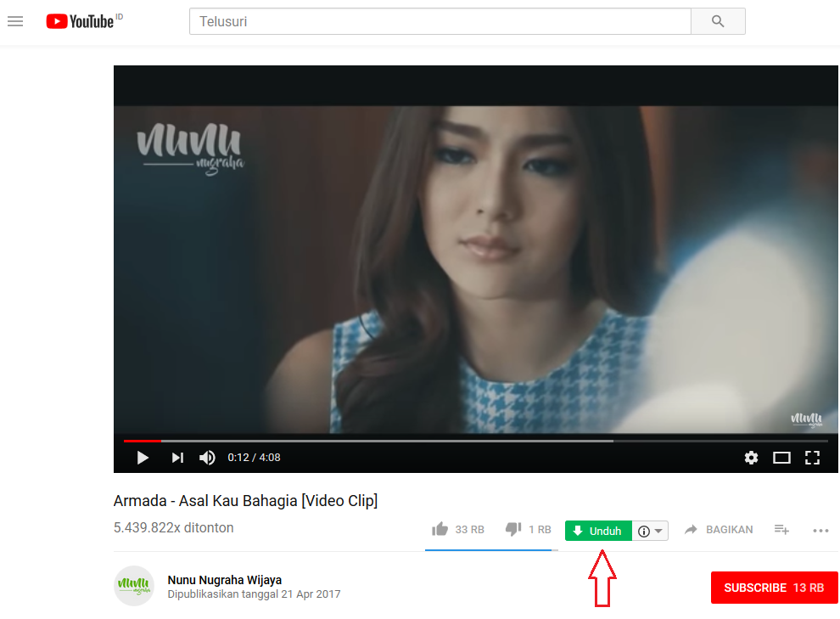Mute the video volume
Viewport: 840px width, 619px height.
tap(207, 458)
